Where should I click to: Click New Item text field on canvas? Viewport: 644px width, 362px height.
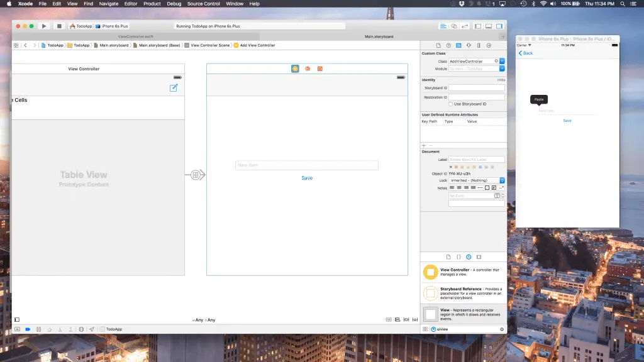[x=307, y=165]
